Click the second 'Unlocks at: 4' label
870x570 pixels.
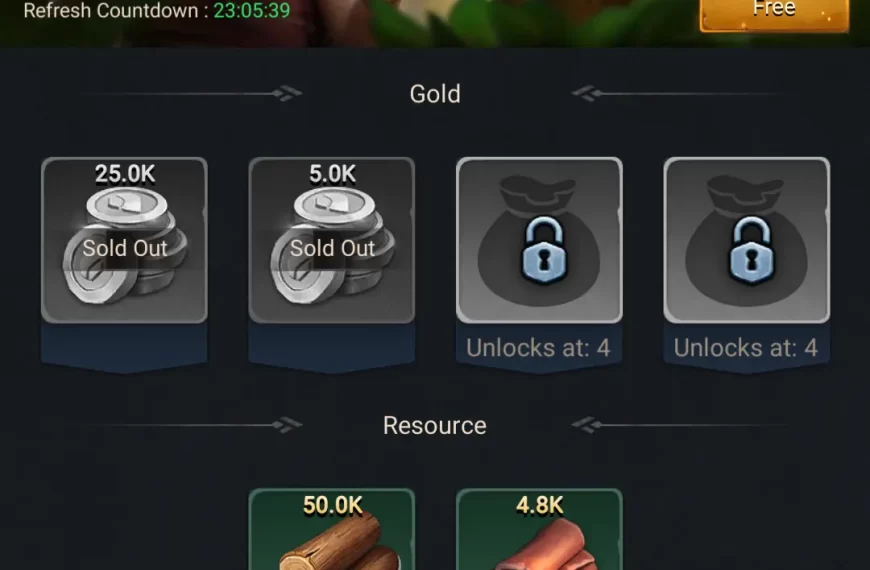point(746,348)
